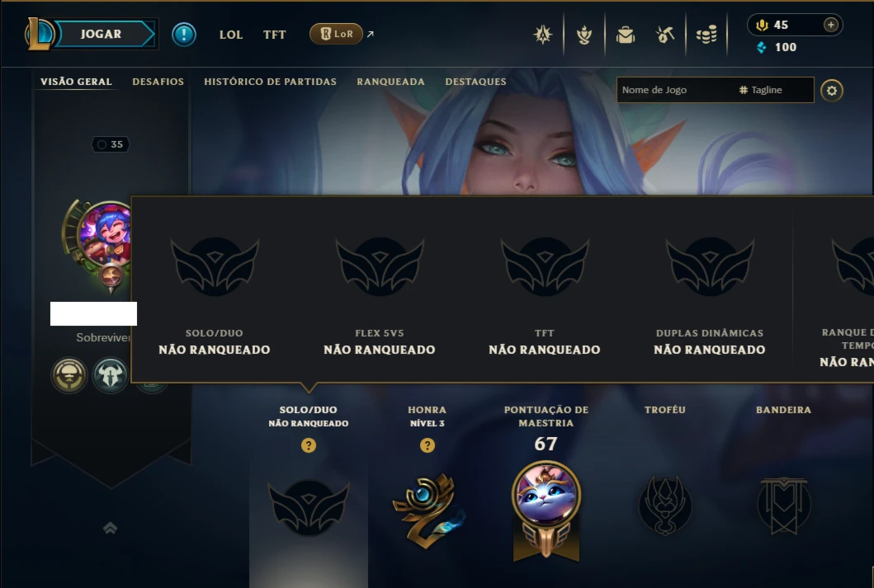Add RP with the plus button

point(830,25)
